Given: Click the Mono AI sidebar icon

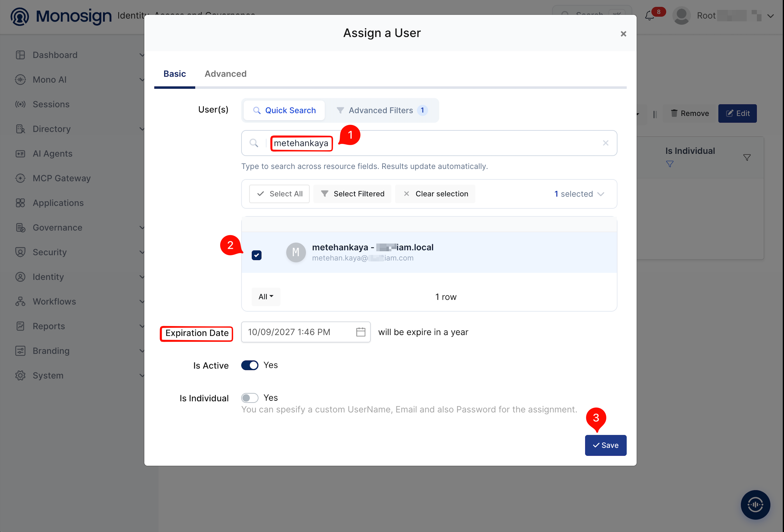Looking at the screenshot, I should coord(20,80).
